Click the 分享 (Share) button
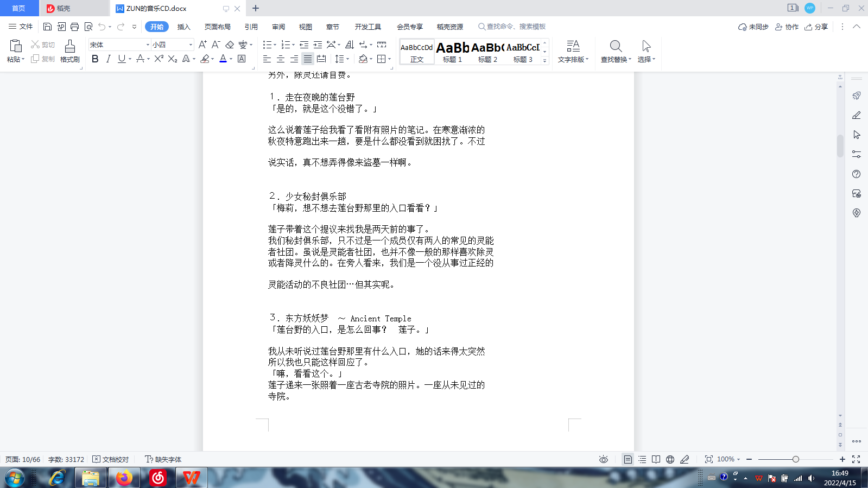Viewport: 868px width, 488px height. pos(816,27)
